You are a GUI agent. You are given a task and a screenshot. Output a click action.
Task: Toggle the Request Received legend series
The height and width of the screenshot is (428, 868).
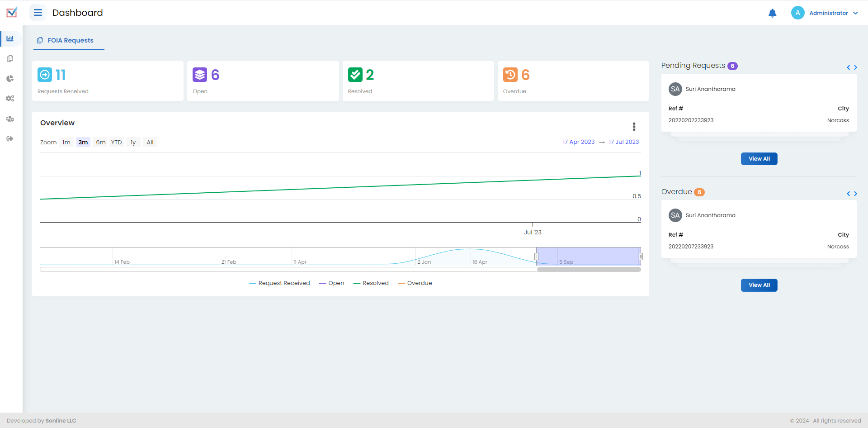tap(279, 283)
